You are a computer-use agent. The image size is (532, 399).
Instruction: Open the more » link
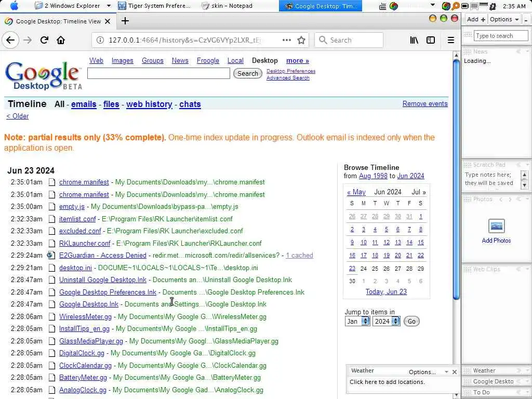tap(298, 60)
